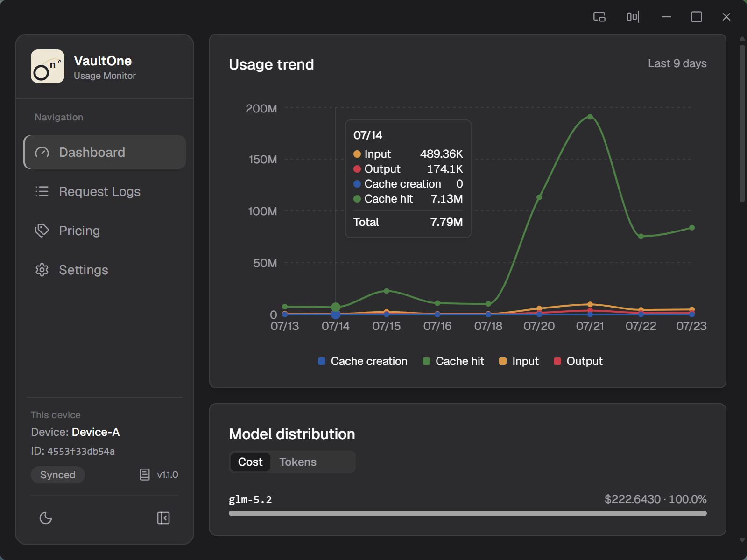
Task: Go to Pricing page
Action: (105, 231)
